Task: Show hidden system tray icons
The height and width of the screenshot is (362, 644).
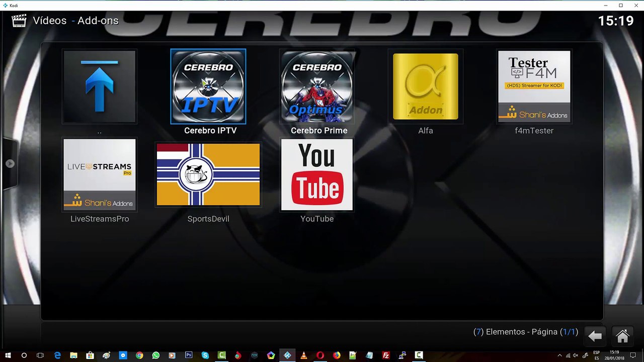Action: tap(559, 355)
